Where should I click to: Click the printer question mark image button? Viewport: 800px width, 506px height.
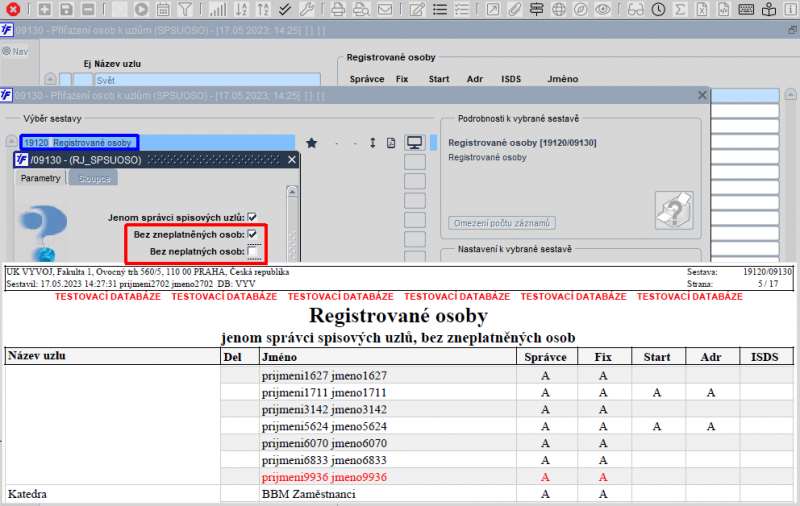[674, 210]
